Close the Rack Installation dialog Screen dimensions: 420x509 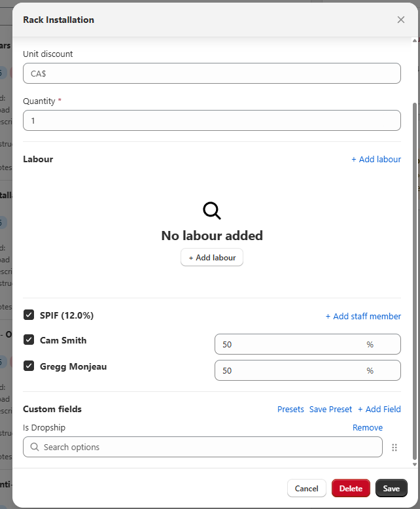pyautogui.click(x=401, y=20)
